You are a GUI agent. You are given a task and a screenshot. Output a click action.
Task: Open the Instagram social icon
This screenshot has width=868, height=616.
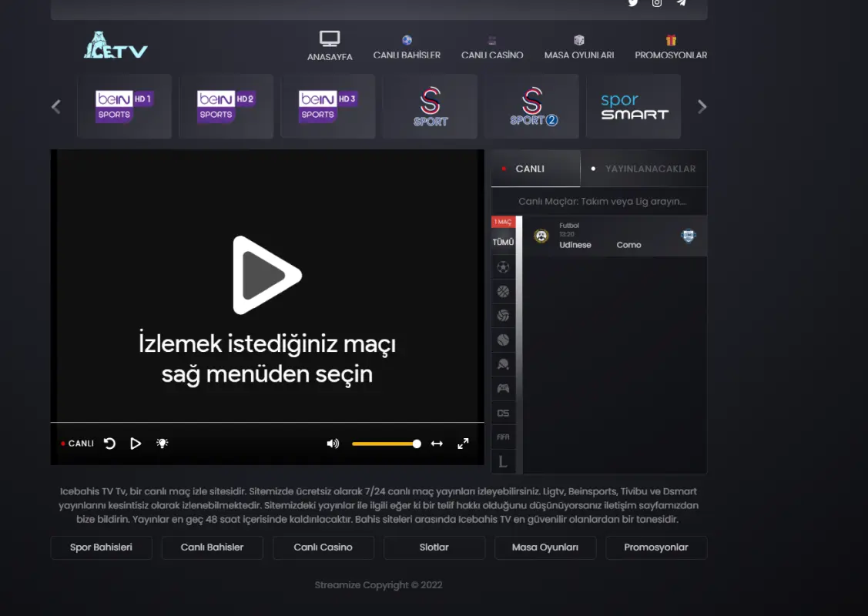click(656, 4)
